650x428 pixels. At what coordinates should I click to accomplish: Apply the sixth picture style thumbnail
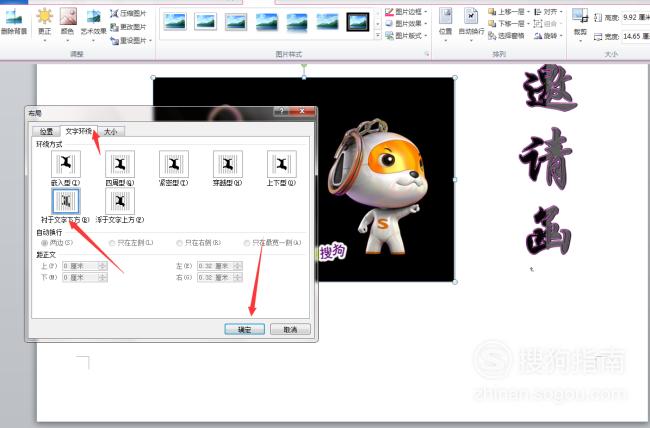tap(327, 22)
